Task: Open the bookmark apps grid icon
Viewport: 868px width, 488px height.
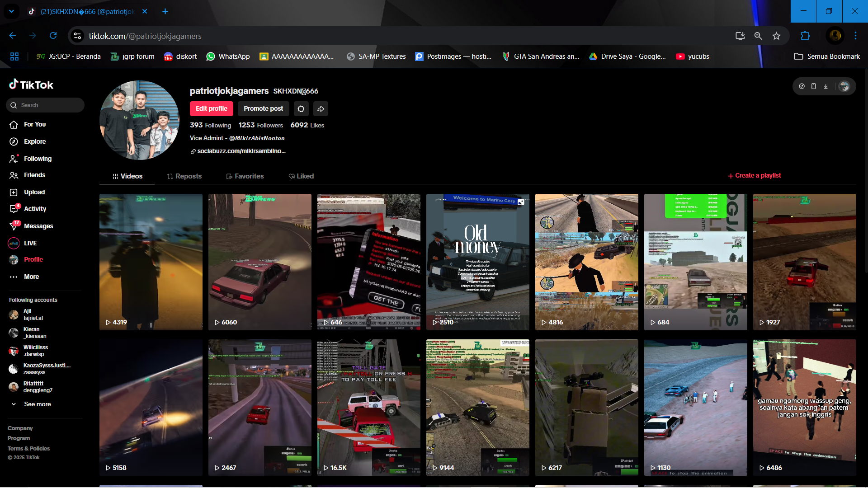Action: [x=14, y=56]
